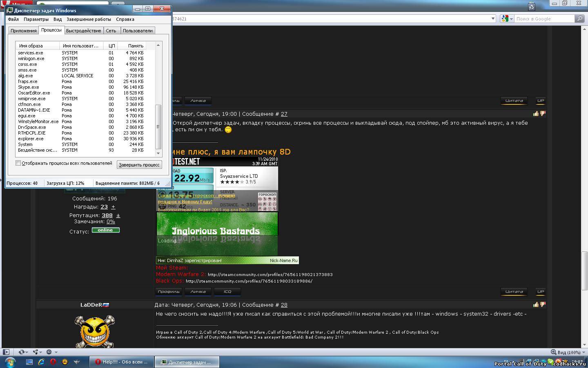Open the Справка menu
The image size is (588, 368).
(x=125, y=19)
